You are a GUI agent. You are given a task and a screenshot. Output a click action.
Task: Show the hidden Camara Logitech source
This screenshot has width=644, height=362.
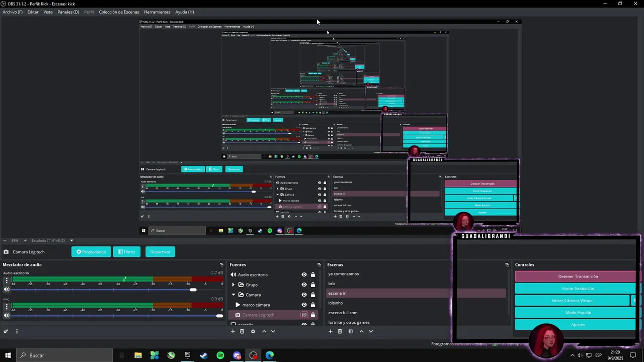[304, 315]
